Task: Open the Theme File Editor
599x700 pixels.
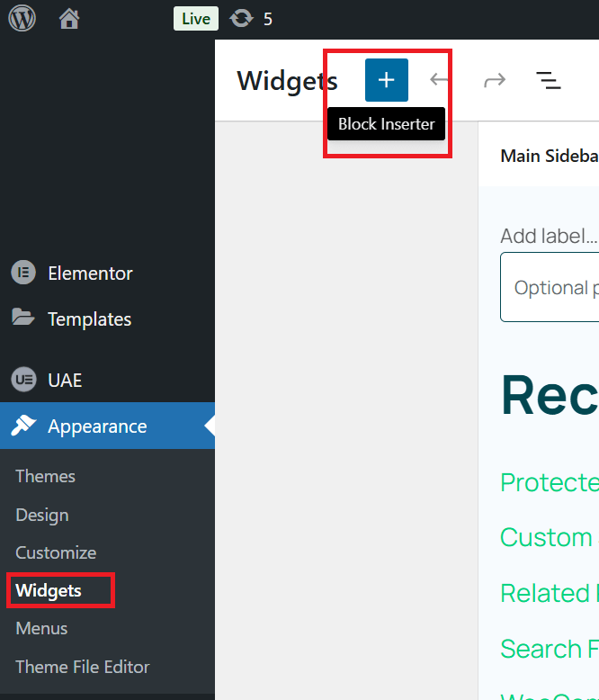Action: tap(83, 667)
